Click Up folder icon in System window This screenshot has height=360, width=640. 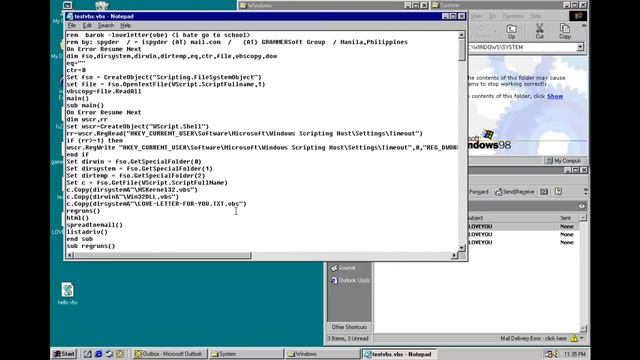(x=511, y=31)
